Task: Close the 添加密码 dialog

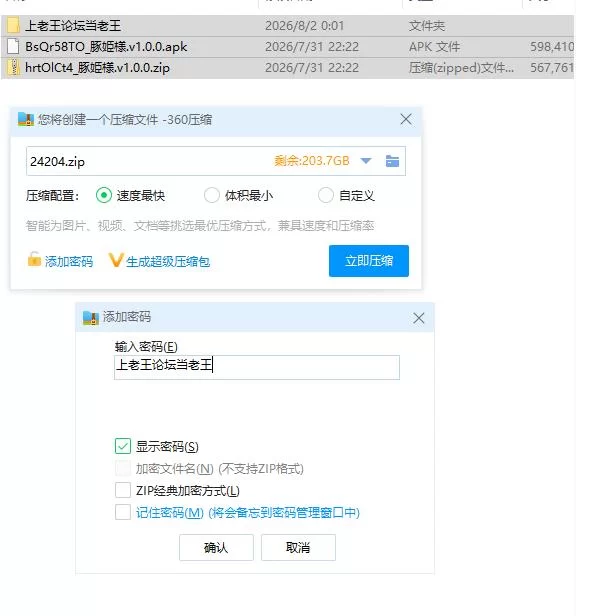Action: (419, 318)
